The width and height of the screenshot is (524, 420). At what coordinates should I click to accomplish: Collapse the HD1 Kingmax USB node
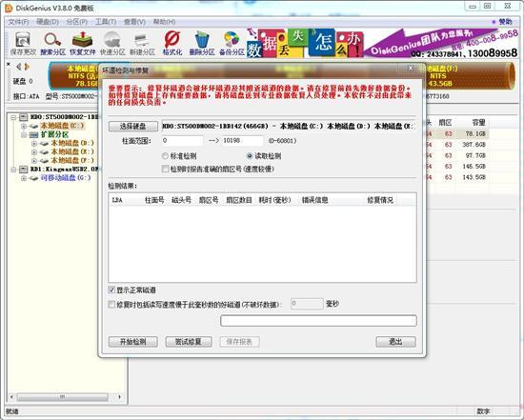click(13, 170)
